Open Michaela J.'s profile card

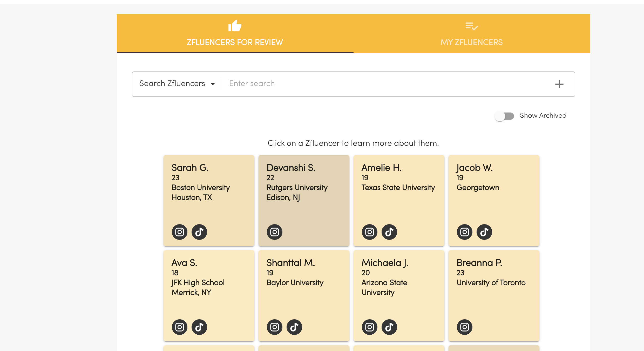399,296
